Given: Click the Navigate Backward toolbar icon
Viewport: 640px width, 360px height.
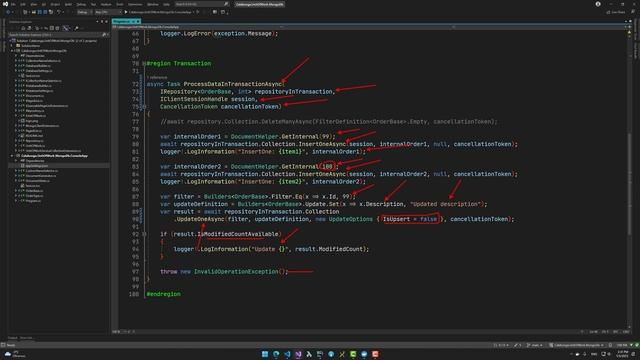Looking at the screenshot, I should pos(9,12).
